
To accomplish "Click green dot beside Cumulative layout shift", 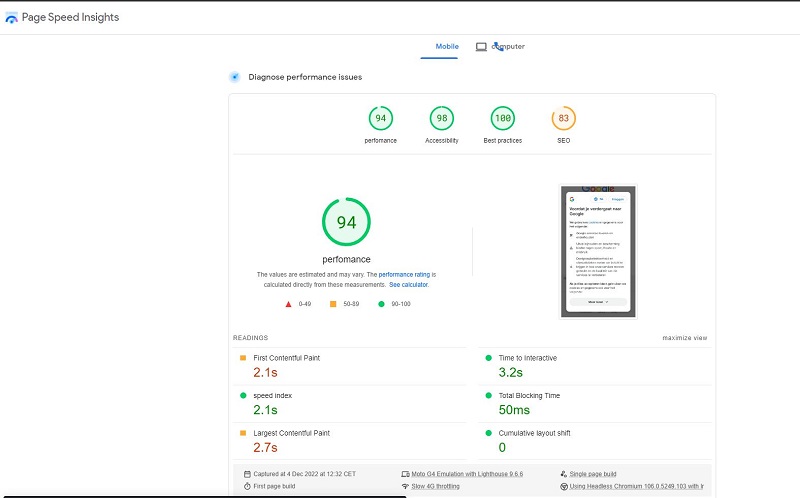I will tap(488, 433).
